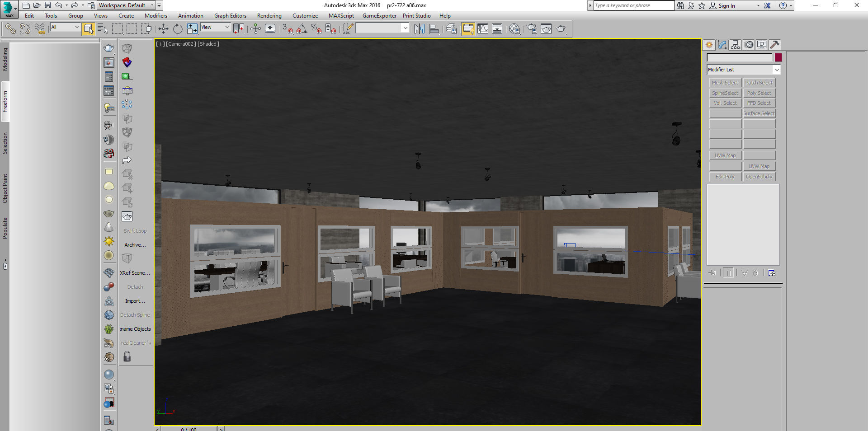Viewport: 868px width, 431px height.
Task: Click the Import... button
Action: click(x=135, y=301)
